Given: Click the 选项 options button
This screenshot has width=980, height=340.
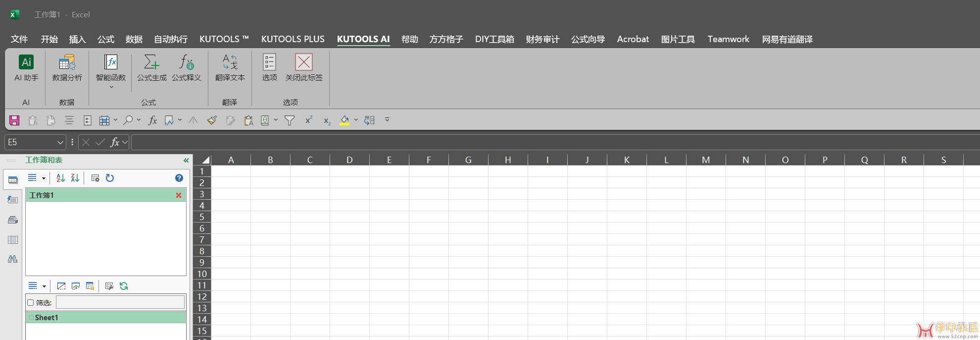Looking at the screenshot, I should point(269,67).
